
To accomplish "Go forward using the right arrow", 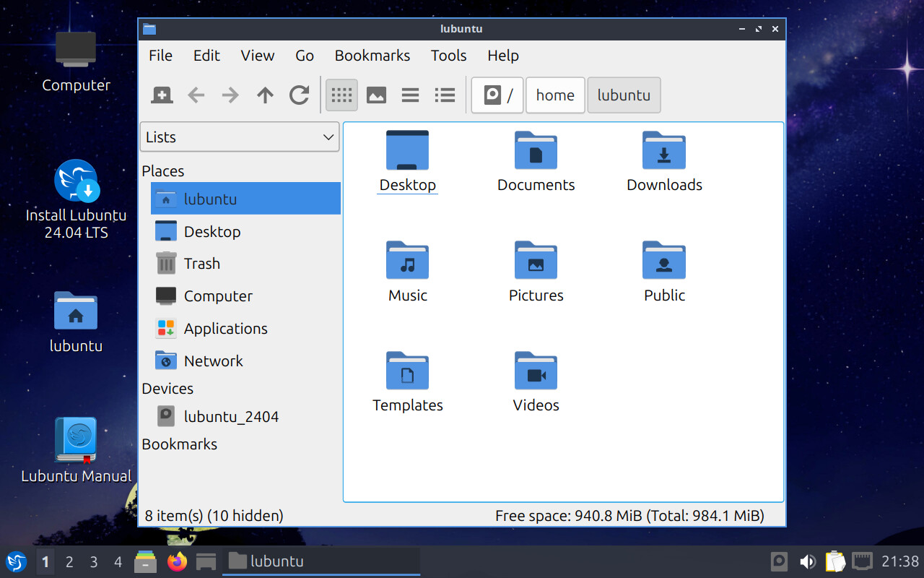I will point(230,95).
